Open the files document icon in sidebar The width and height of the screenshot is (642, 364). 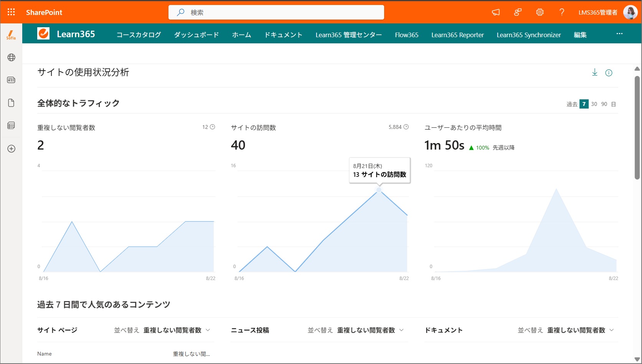click(x=11, y=103)
